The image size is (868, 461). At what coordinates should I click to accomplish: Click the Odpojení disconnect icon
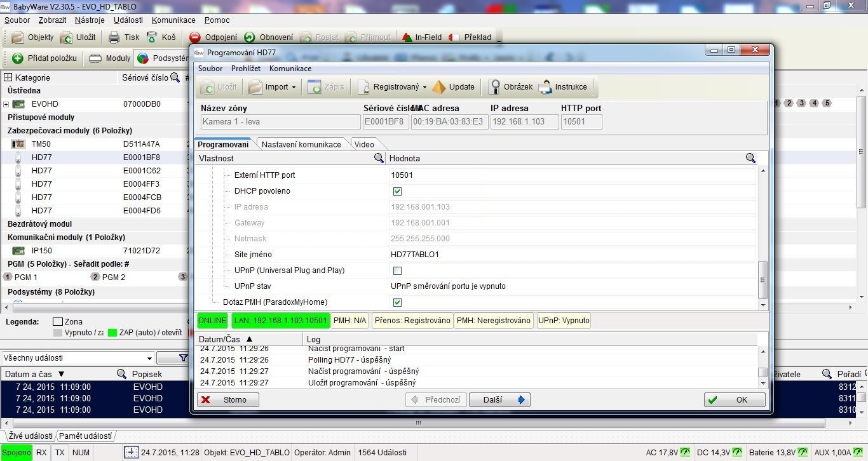pyautogui.click(x=195, y=37)
